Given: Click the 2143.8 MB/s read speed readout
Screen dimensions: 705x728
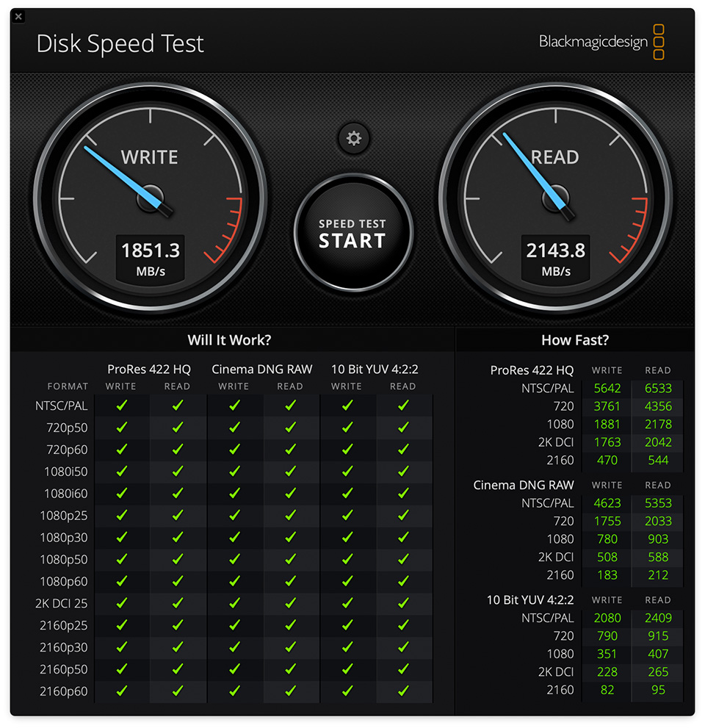Looking at the screenshot, I should (556, 258).
